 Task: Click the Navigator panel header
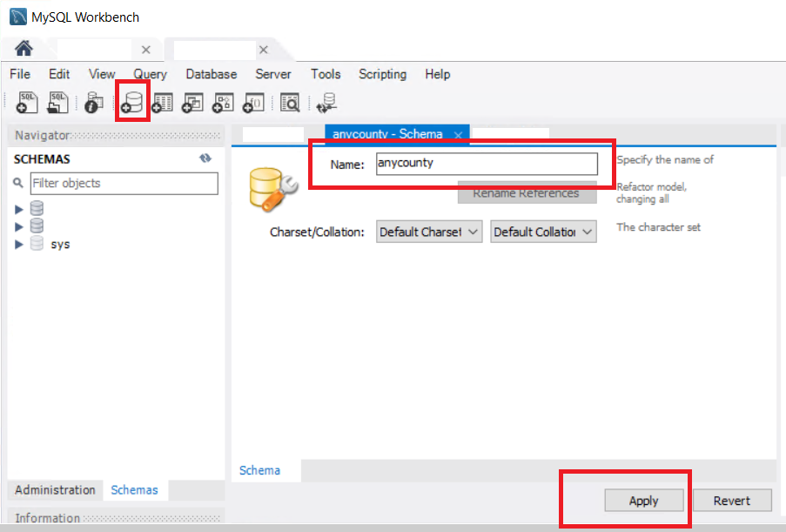pos(115,135)
